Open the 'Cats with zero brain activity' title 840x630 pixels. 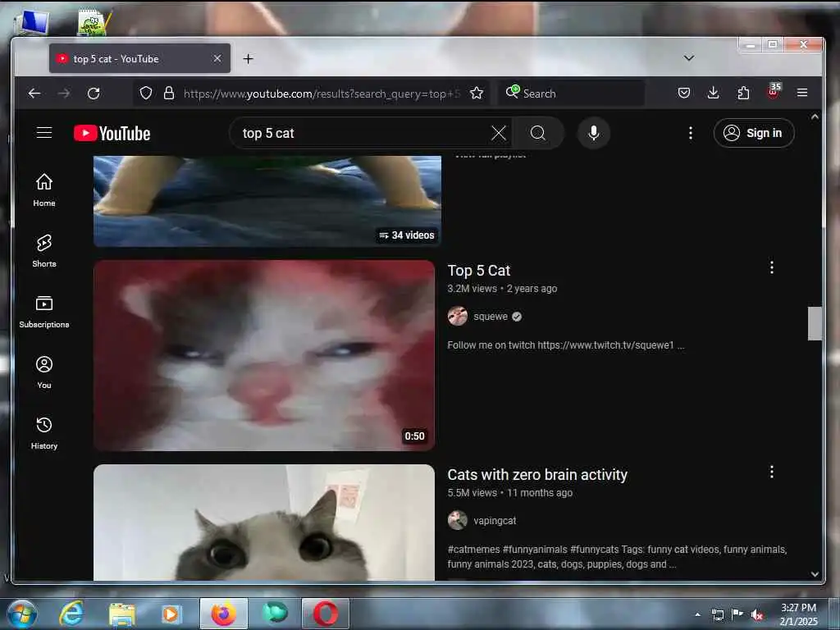tap(537, 475)
